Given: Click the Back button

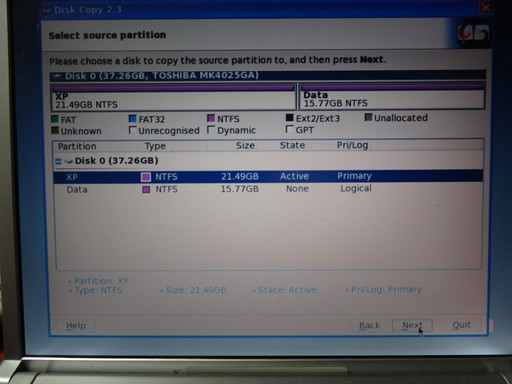Looking at the screenshot, I should tap(369, 325).
